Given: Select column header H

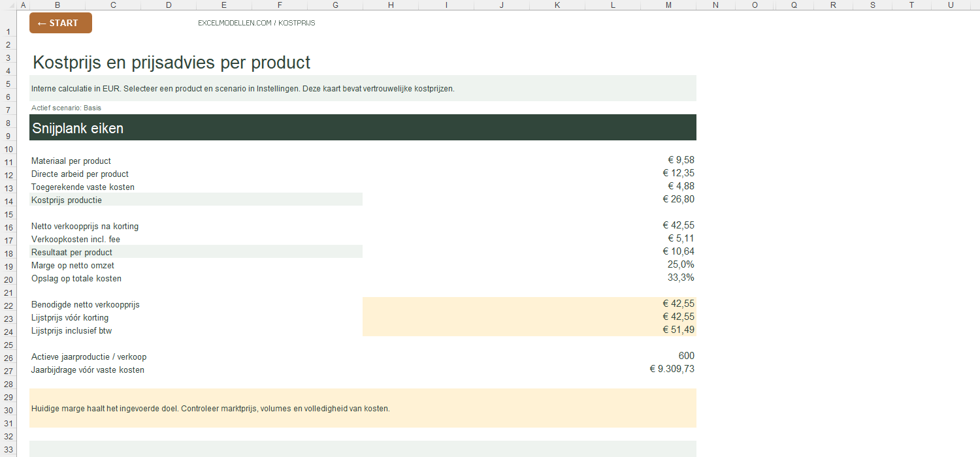Looking at the screenshot, I should [391, 5].
